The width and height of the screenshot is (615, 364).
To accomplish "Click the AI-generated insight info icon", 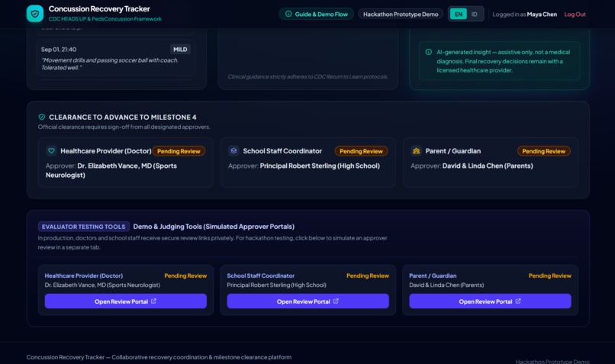I will click(429, 52).
